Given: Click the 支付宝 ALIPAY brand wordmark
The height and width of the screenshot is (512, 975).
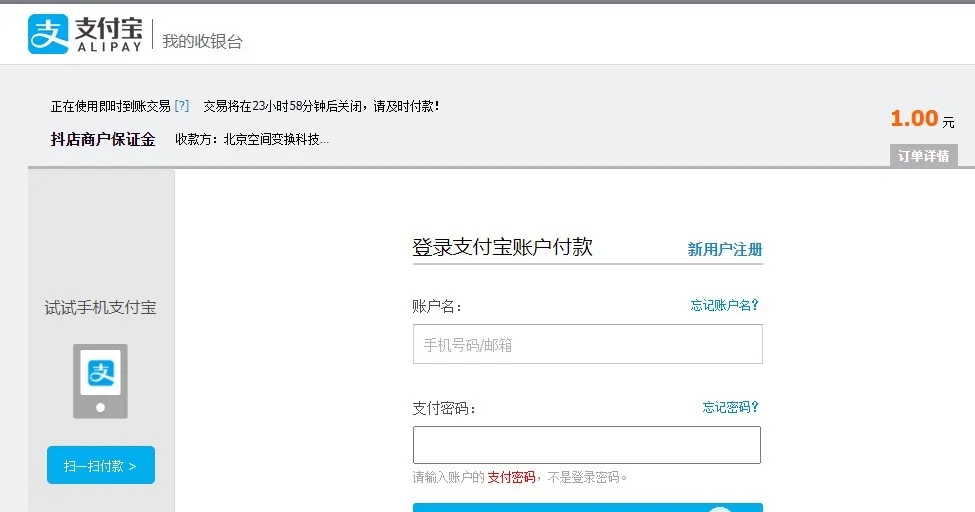Looking at the screenshot, I should (x=109, y=34).
